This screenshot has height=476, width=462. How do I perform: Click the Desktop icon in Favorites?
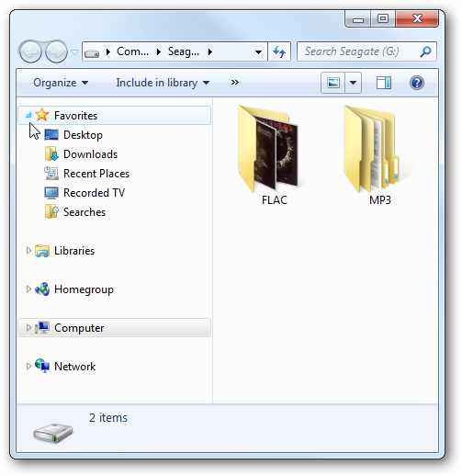[x=51, y=134]
